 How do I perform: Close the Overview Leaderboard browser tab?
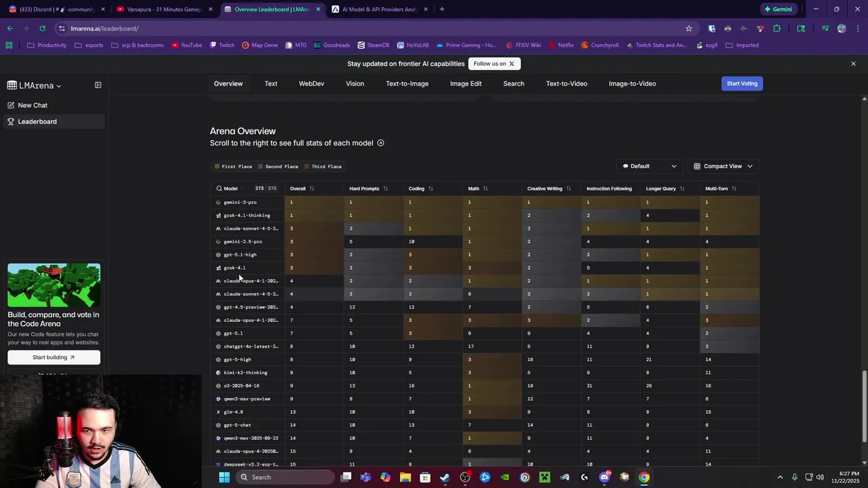[318, 9]
